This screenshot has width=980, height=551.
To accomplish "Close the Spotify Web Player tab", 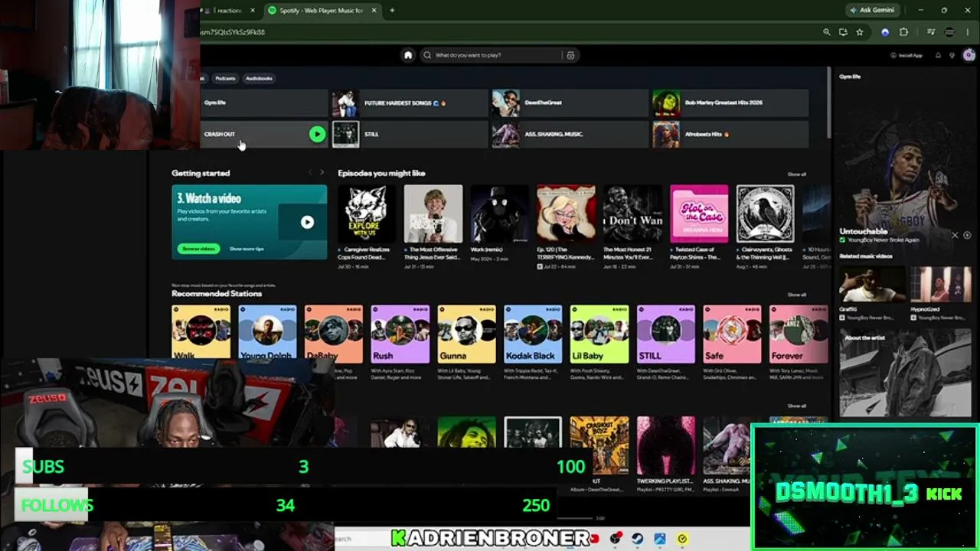I will pos(374,11).
